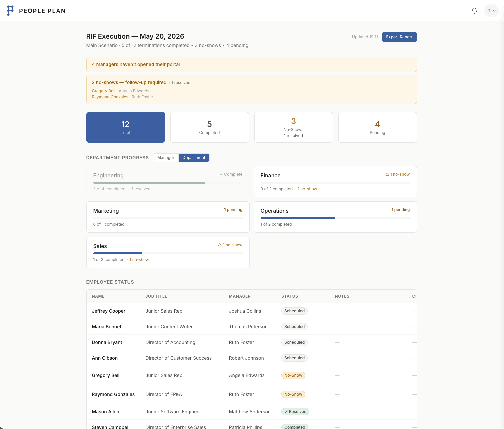This screenshot has height=429, width=504.
Task: Select the Donna Bryant row name
Action: pyautogui.click(x=107, y=342)
